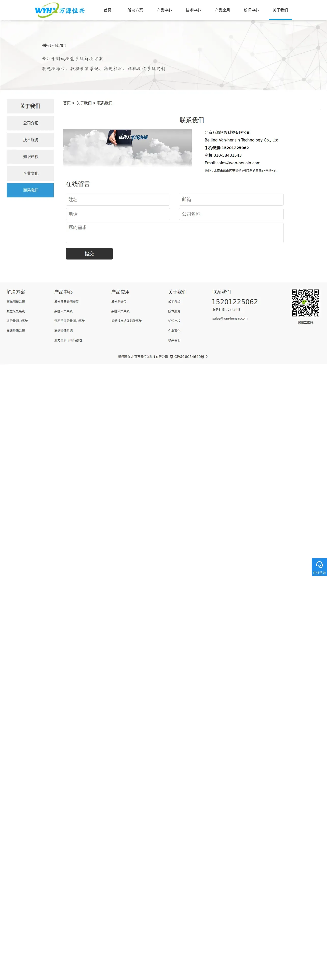The image size is (327, 980).
Task: Click the 微信二维码 caption
Action: 305,323
